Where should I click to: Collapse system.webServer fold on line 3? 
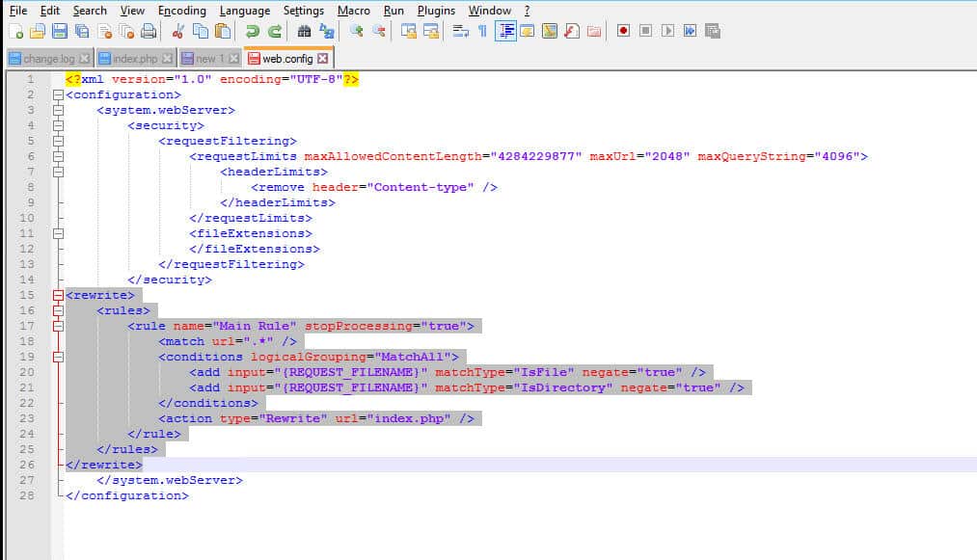(58, 110)
